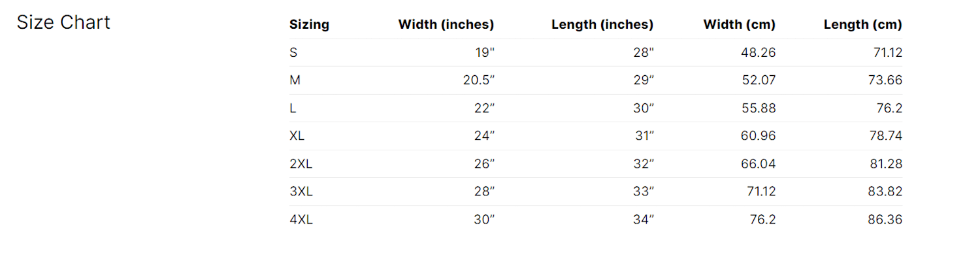Screen dimensions: 980x270
Task: Click the 78.74 length cm value
Action: click(885, 136)
